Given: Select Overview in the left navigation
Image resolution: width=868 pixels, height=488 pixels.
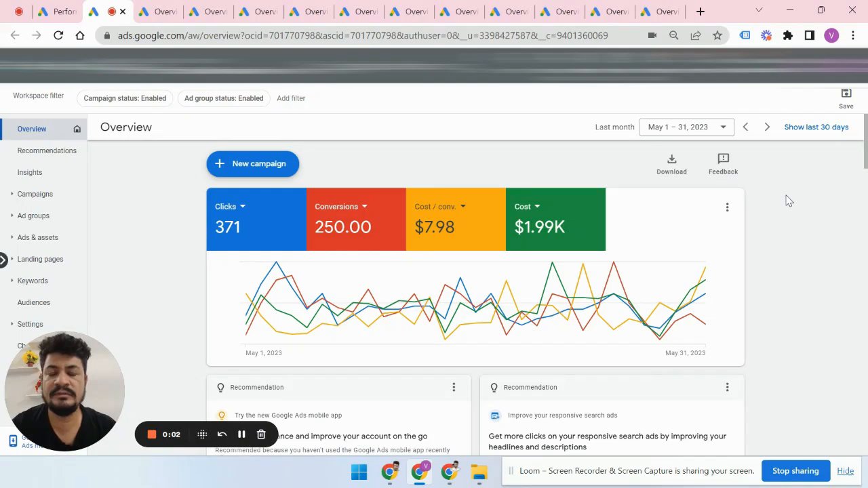Looking at the screenshot, I should point(32,129).
